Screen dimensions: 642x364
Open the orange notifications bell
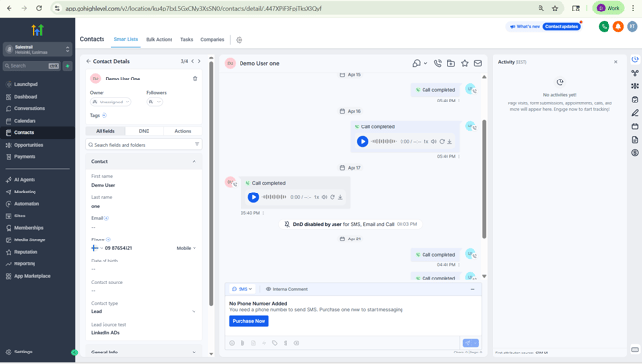[618, 27]
